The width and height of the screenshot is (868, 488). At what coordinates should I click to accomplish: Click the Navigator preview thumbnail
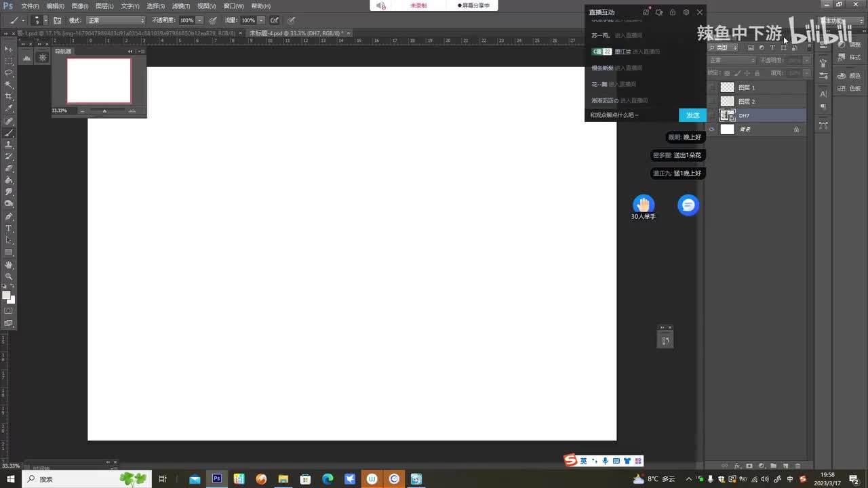point(99,80)
